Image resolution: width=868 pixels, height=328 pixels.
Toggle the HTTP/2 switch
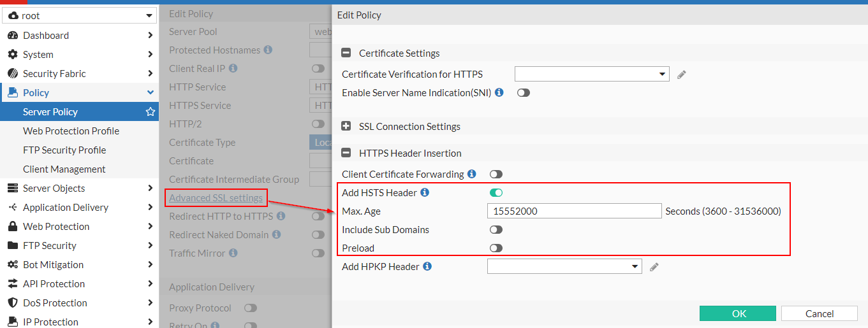318,124
